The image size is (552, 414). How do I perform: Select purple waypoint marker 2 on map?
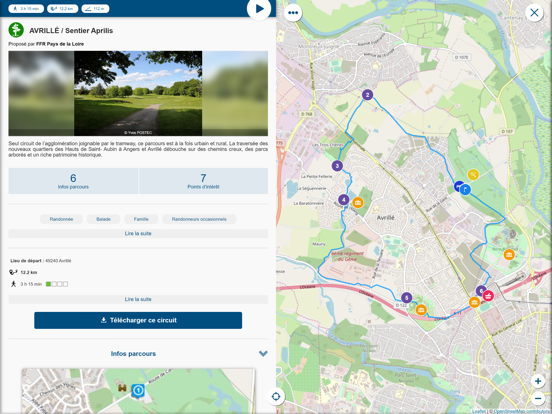click(x=368, y=95)
